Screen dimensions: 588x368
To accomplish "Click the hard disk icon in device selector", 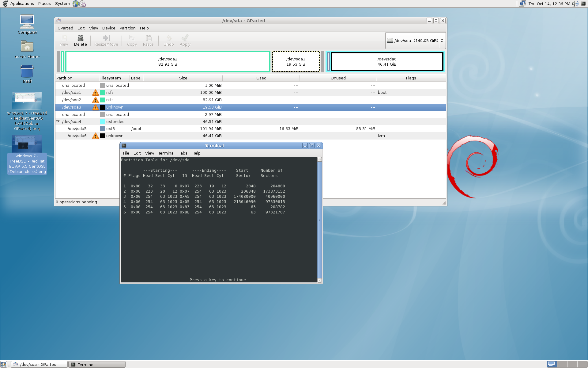I will pyautogui.click(x=390, y=40).
